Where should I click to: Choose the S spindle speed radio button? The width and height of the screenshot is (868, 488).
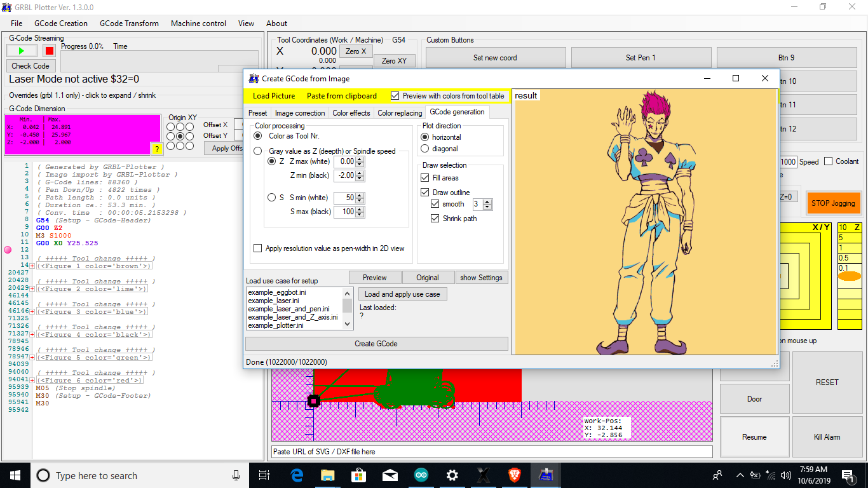[x=273, y=198]
